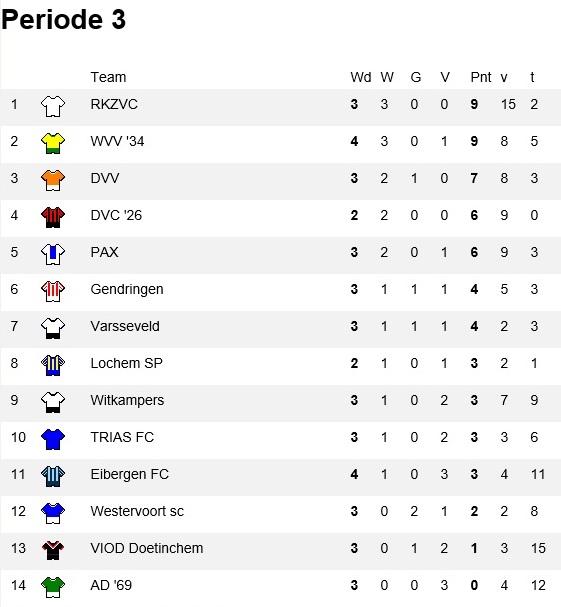Click the red-black striped DVC '26 jersey
The height and width of the screenshot is (607, 561).
pos(53,217)
